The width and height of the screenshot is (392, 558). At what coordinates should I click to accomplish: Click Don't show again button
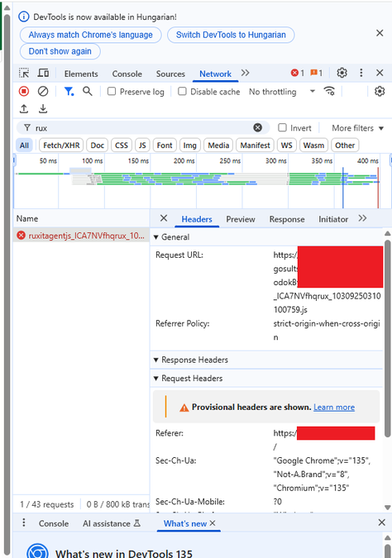tap(60, 51)
